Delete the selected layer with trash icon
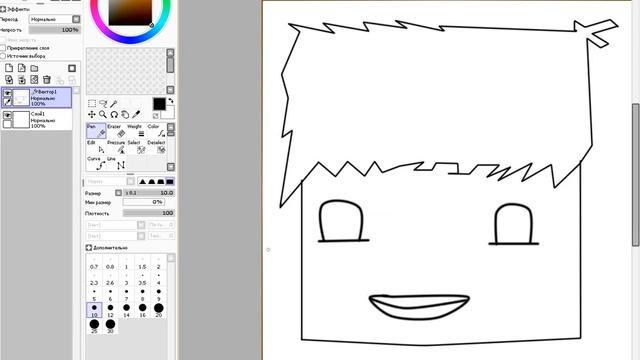The width and height of the screenshot is (640, 360). [x=47, y=80]
